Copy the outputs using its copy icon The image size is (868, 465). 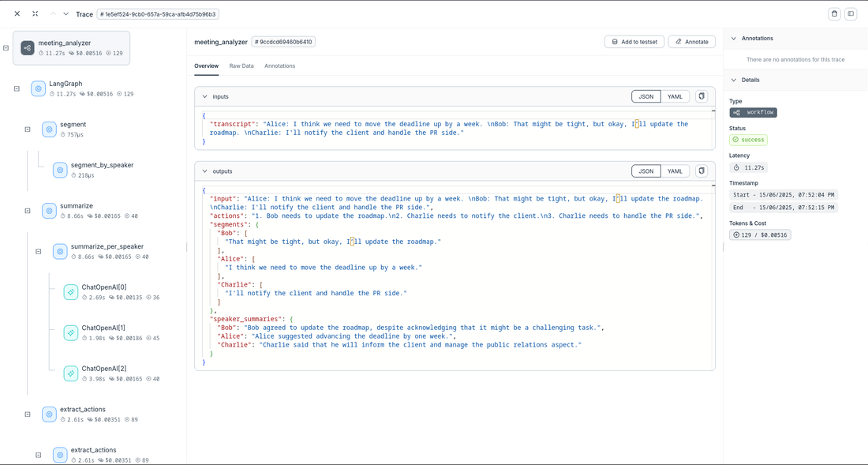[702, 171]
